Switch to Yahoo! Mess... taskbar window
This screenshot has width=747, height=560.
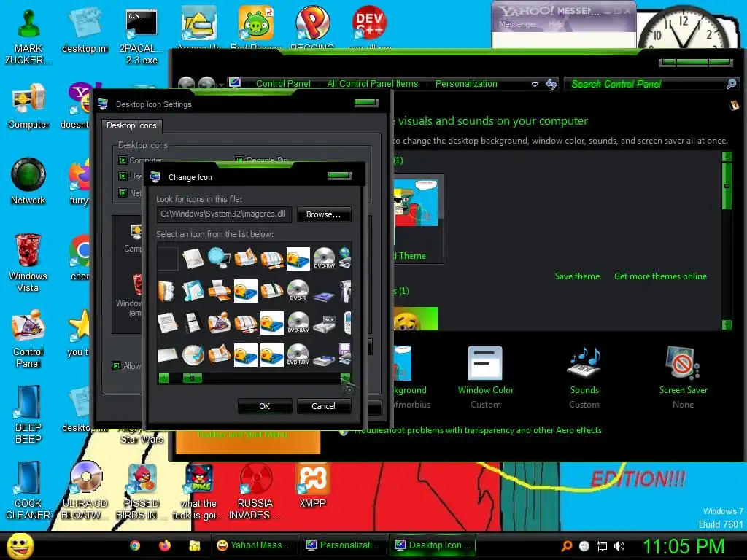(253, 545)
